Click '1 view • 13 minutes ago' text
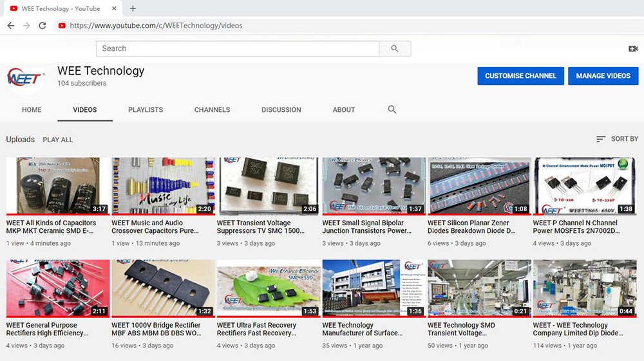The height and width of the screenshot is (361, 644). tap(146, 243)
